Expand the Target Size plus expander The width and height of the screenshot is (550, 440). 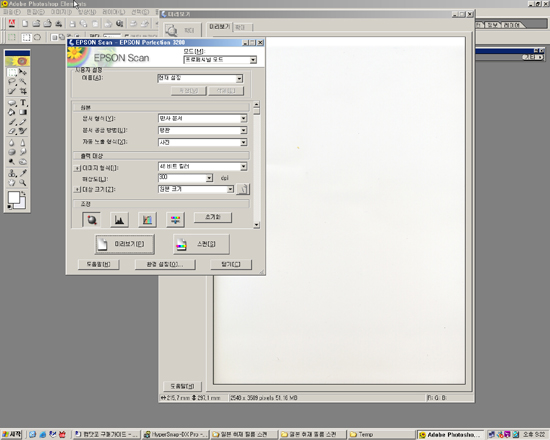77,189
